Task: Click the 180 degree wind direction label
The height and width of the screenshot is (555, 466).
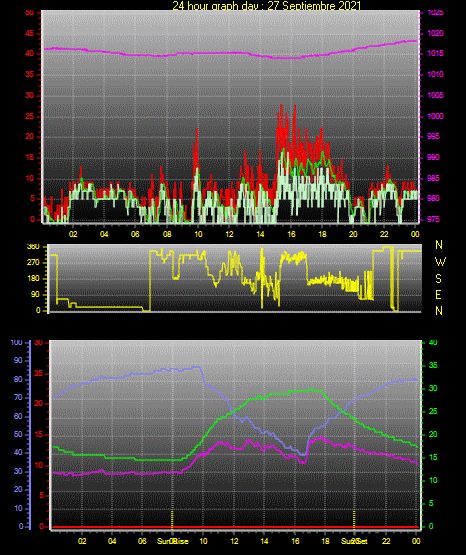Action: click(x=33, y=279)
